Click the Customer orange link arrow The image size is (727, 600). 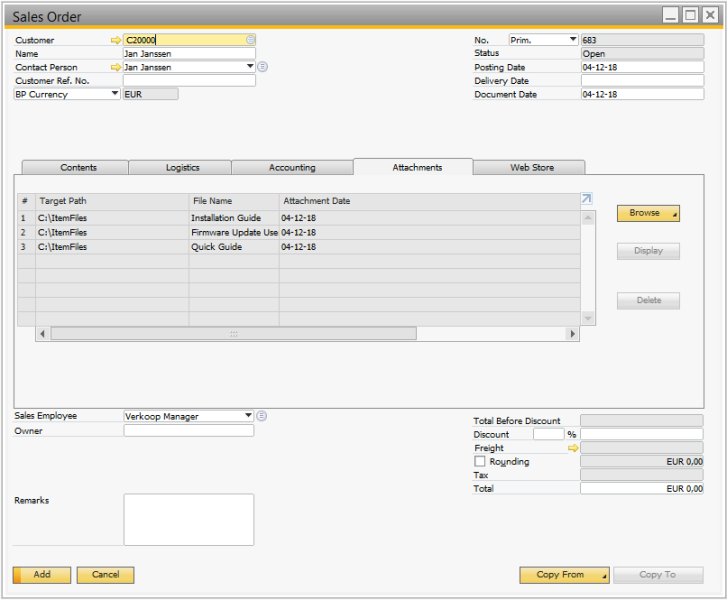116,40
